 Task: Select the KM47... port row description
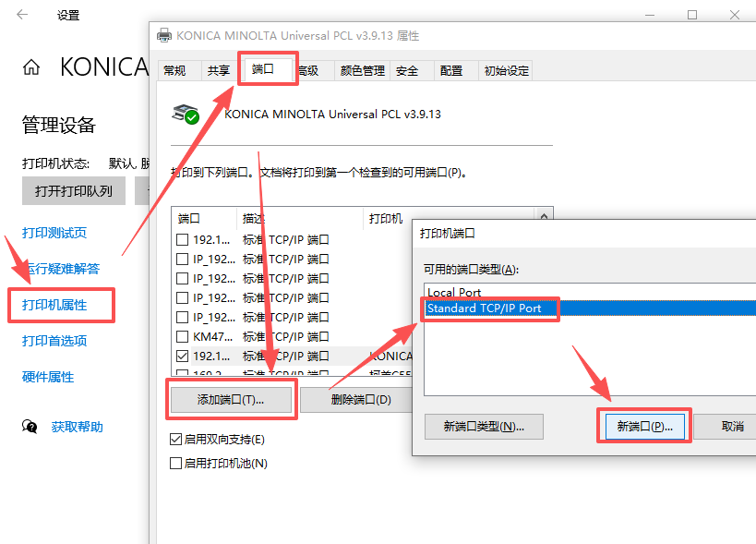286,336
